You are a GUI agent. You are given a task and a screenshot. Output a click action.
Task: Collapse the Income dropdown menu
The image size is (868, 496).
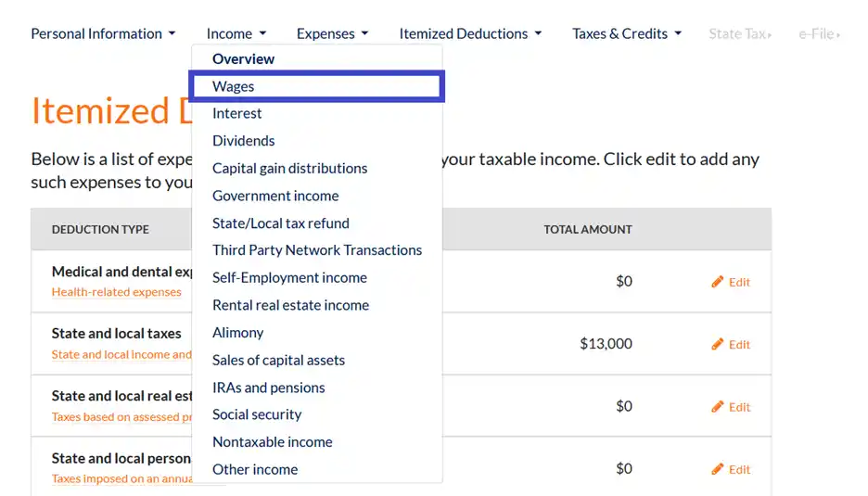[236, 34]
